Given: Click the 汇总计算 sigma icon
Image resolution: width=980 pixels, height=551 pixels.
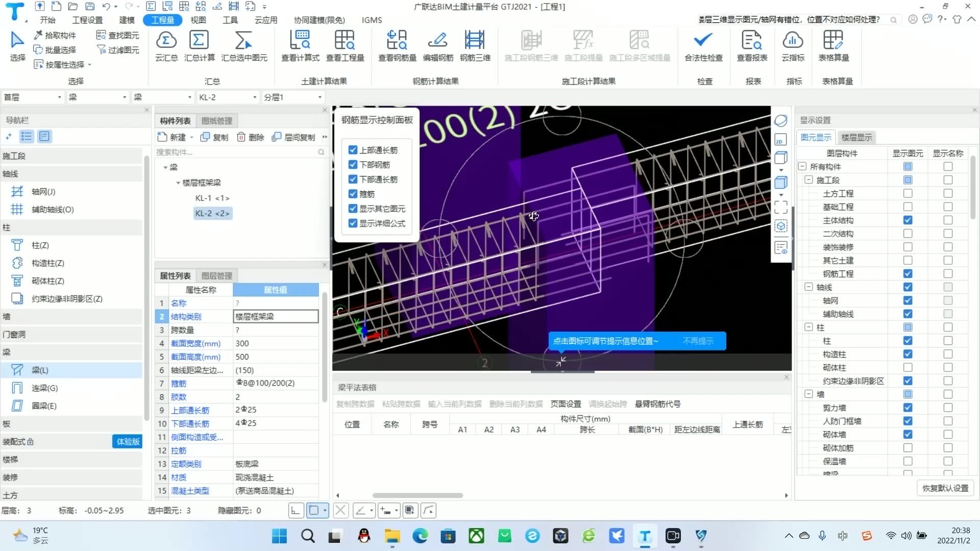Looking at the screenshot, I should coord(199,40).
